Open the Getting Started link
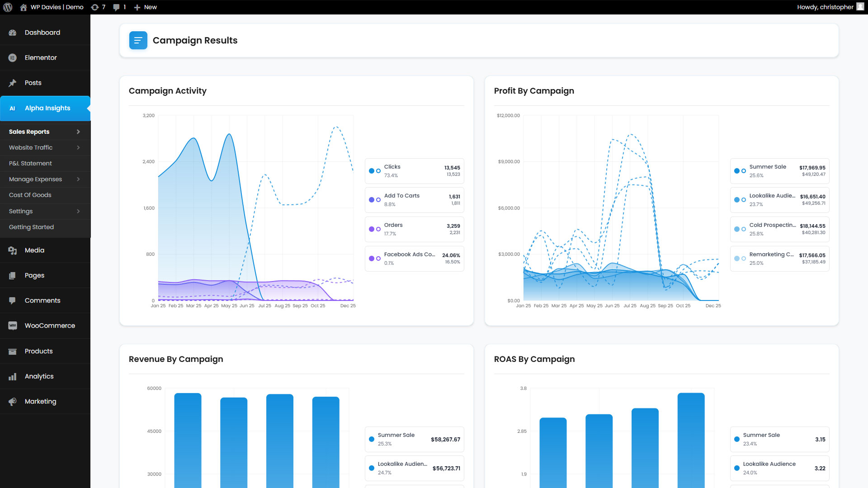Screen dimensions: 868x488 (31, 227)
